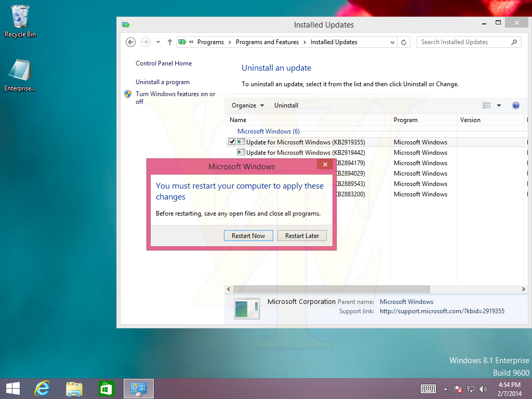The image size is (532, 399).
Task: Open the Action Center flag icon
Action: (458, 389)
